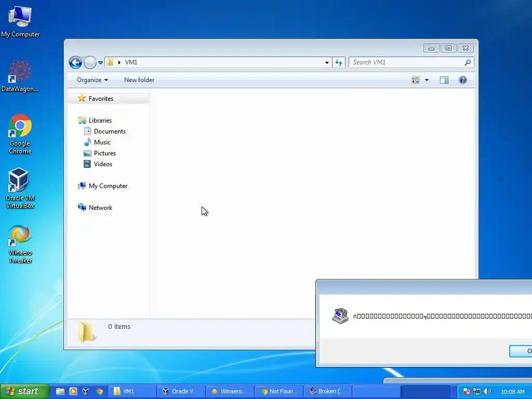Switch to Oracle VM taskbar button
The height and width of the screenshot is (399, 532).
point(181,392)
